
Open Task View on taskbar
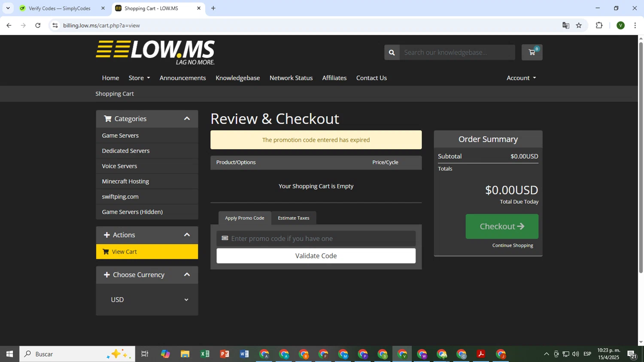coord(145,354)
